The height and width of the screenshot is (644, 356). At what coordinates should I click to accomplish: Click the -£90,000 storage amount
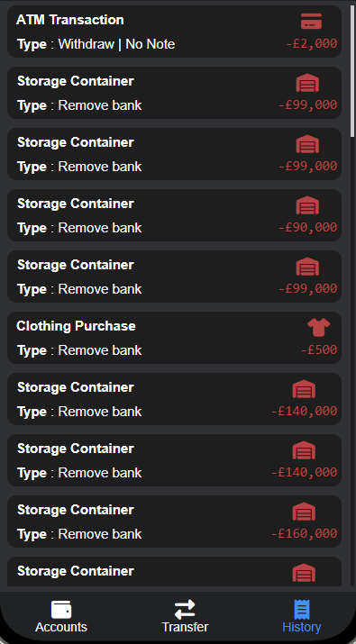308,227
